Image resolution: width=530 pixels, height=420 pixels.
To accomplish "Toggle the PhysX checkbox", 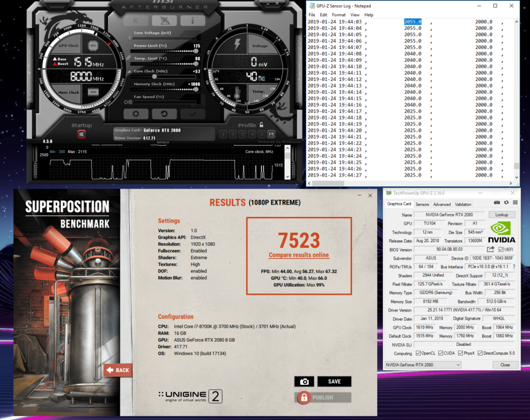I will [461, 353].
